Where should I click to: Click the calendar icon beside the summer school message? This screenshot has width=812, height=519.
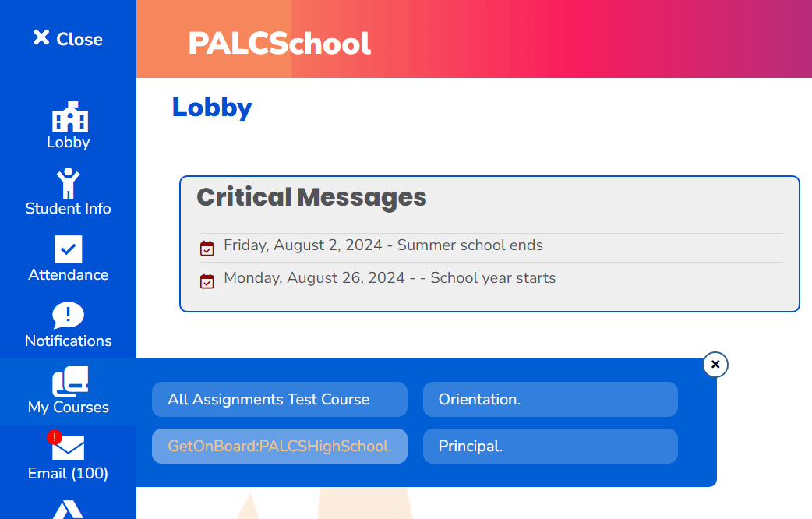207,247
